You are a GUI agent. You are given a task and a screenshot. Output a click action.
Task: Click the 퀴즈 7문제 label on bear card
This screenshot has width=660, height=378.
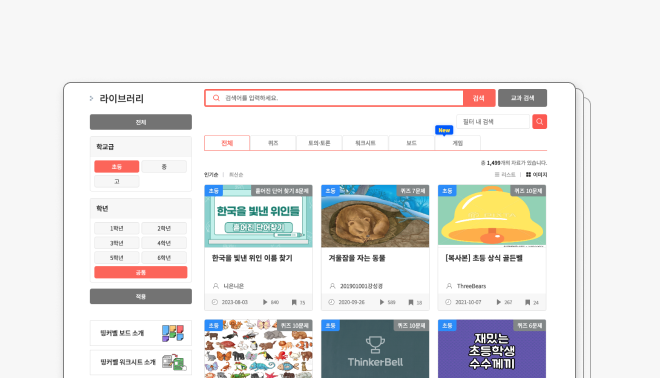tap(412, 191)
